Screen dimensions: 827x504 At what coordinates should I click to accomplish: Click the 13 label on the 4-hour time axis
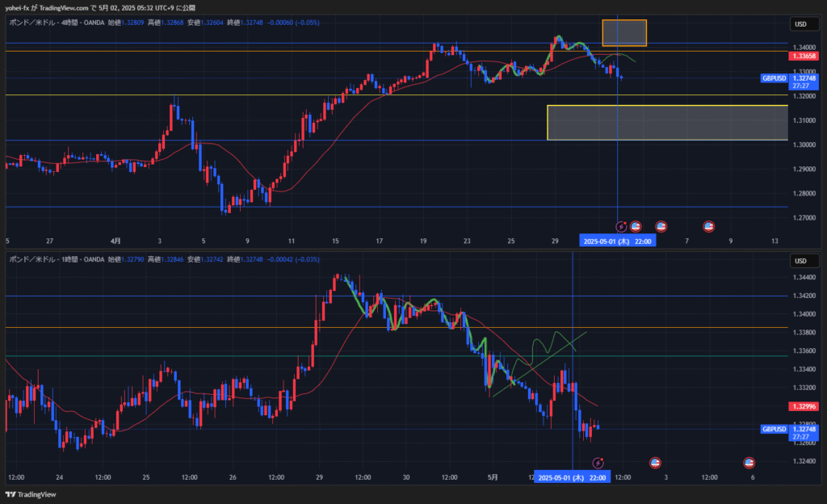coord(775,241)
